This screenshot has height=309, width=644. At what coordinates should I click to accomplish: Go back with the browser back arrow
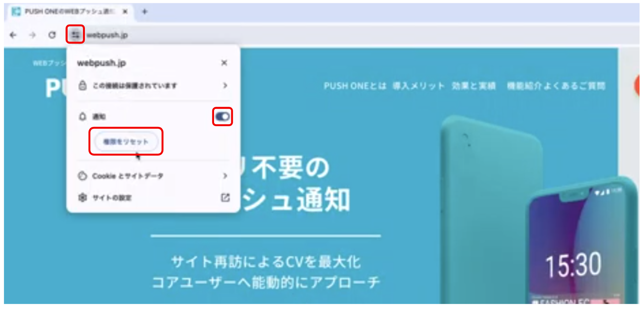point(14,35)
